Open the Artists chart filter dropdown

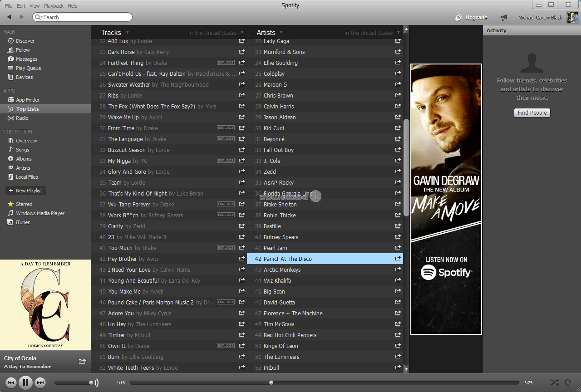[281, 32]
